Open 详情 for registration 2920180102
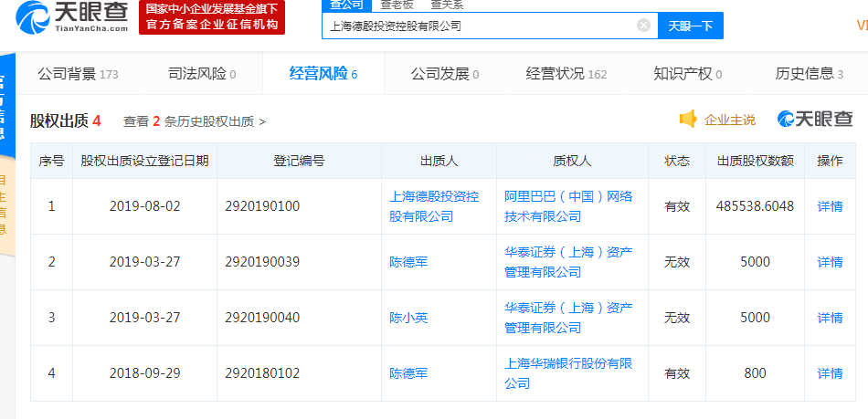Viewport: 868px width, 419px height. [830, 373]
